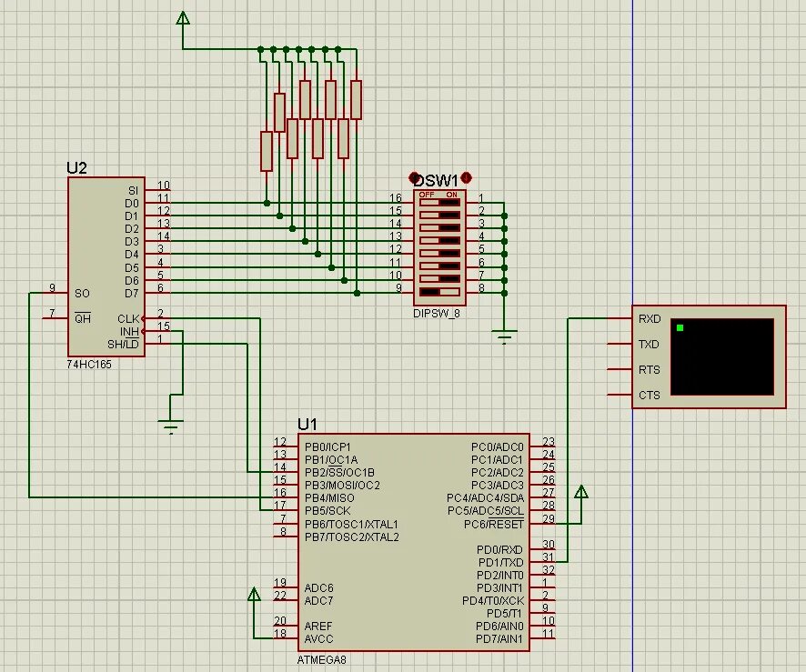Click the ADC6 pin label
Viewport: 806px width, 672px height.
[x=318, y=587]
